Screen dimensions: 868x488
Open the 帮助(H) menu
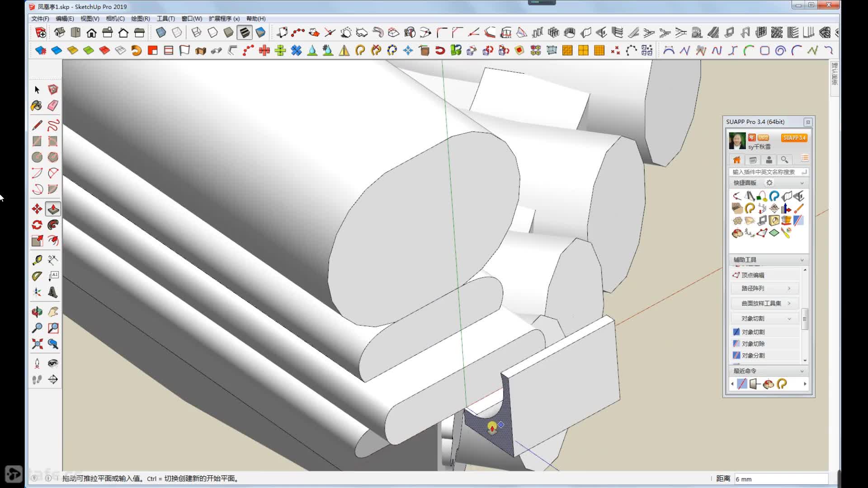[x=256, y=19]
